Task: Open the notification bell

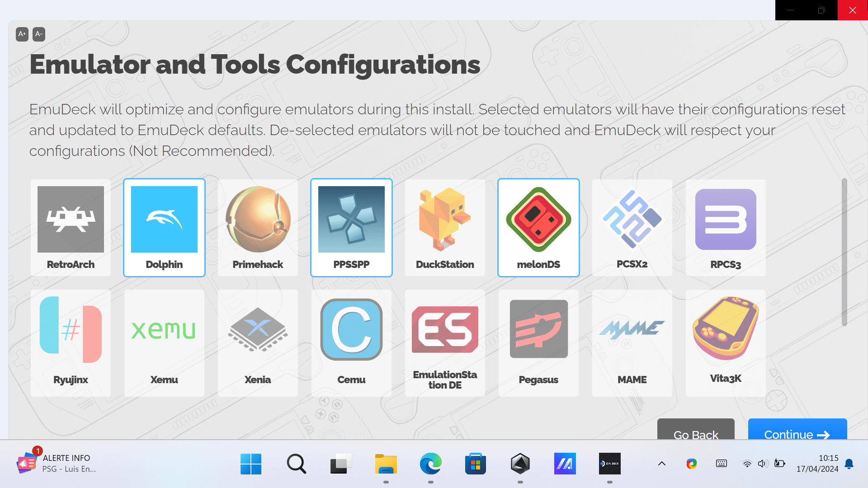Action: coord(849,464)
